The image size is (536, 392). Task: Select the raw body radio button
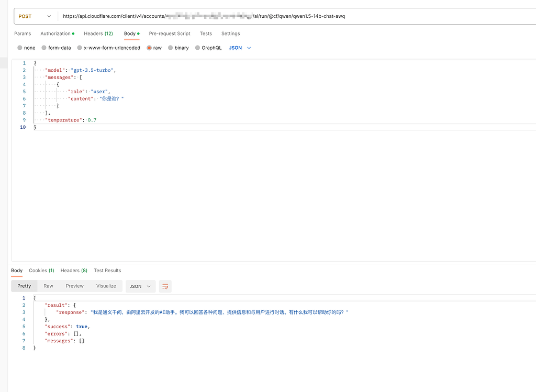click(149, 48)
